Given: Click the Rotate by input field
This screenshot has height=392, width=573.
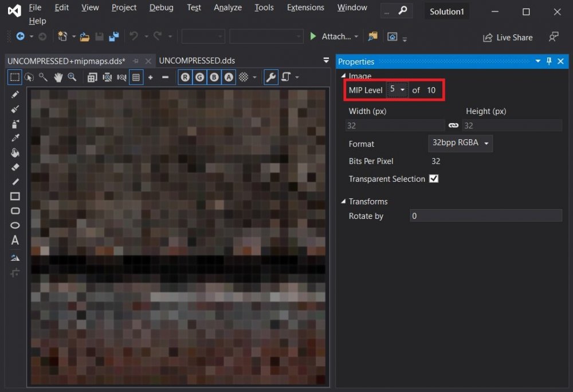Looking at the screenshot, I should [485, 216].
